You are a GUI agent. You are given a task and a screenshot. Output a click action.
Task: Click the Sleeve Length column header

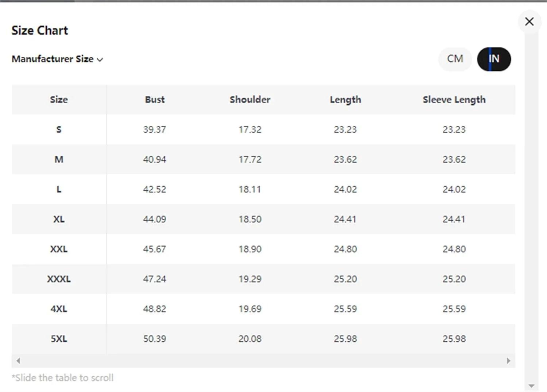[x=454, y=100]
